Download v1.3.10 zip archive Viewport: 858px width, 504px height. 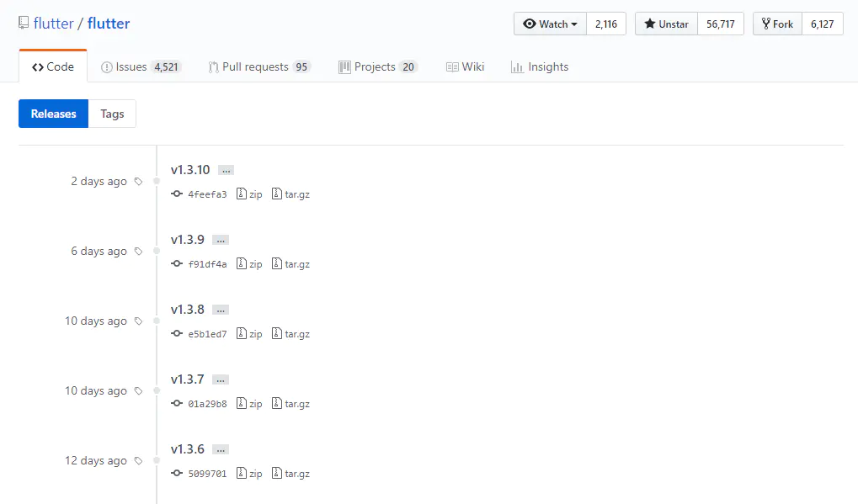click(249, 194)
